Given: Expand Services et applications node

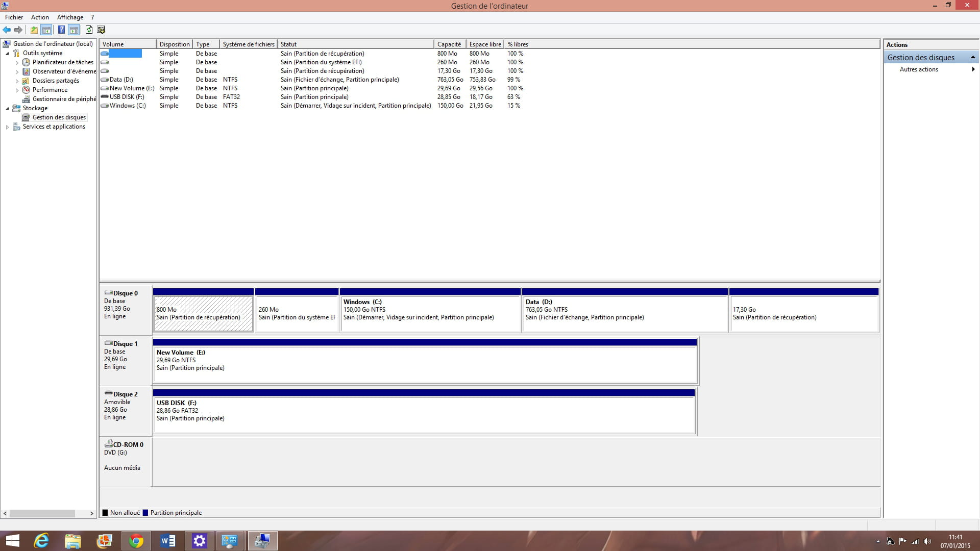Looking at the screenshot, I should pyautogui.click(x=7, y=127).
